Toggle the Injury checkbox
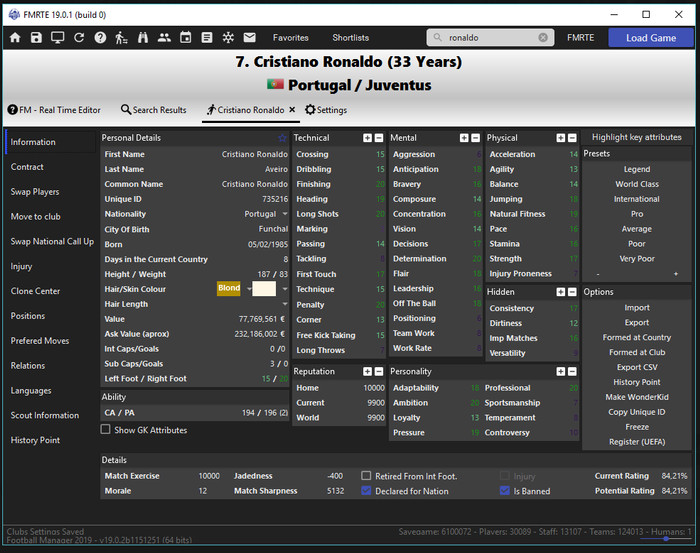 coord(505,476)
